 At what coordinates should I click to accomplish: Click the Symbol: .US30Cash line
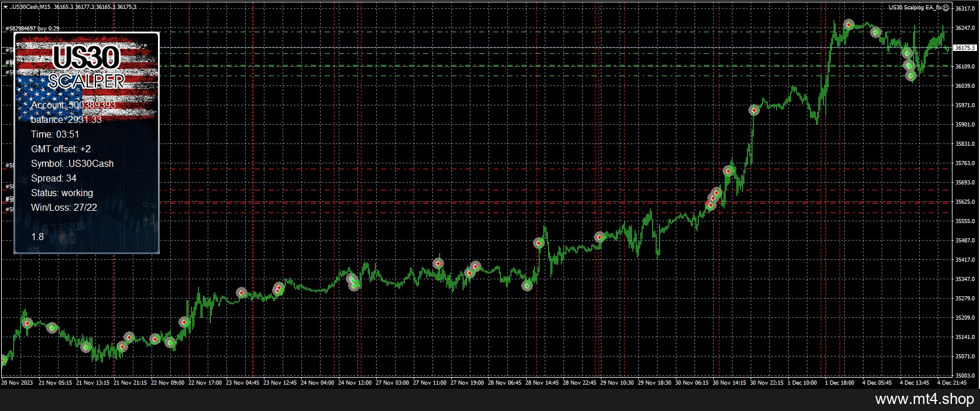point(73,163)
